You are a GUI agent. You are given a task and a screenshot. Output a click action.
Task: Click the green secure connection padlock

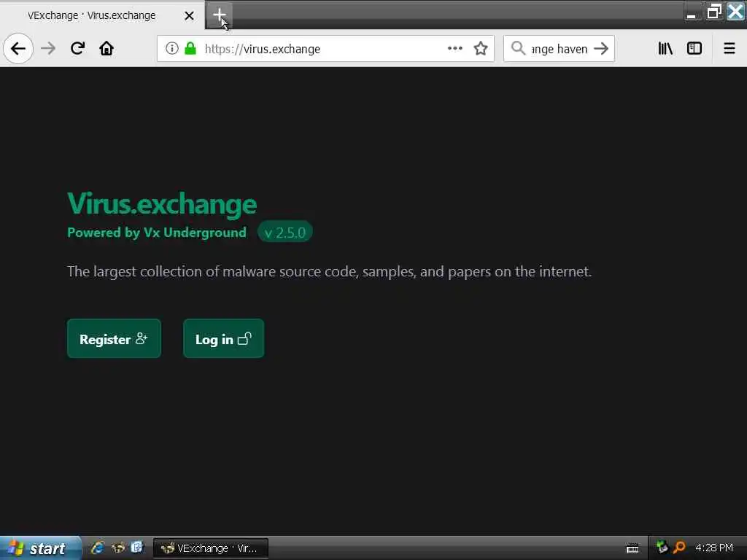(x=190, y=49)
